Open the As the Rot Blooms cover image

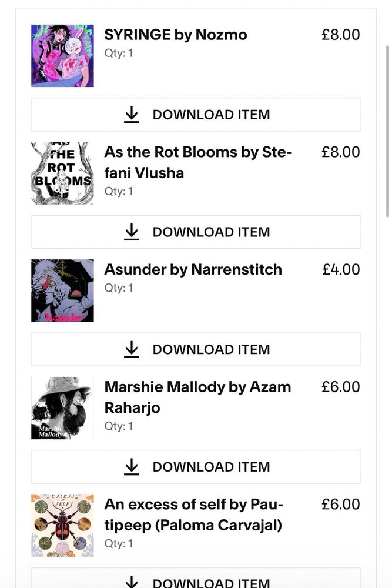pos(62,173)
